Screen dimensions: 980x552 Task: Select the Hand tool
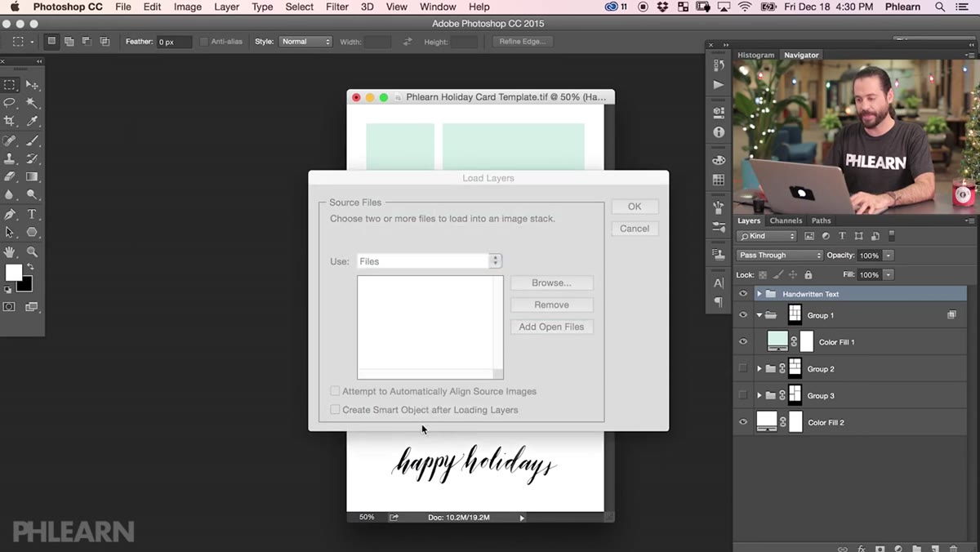[x=10, y=252]
